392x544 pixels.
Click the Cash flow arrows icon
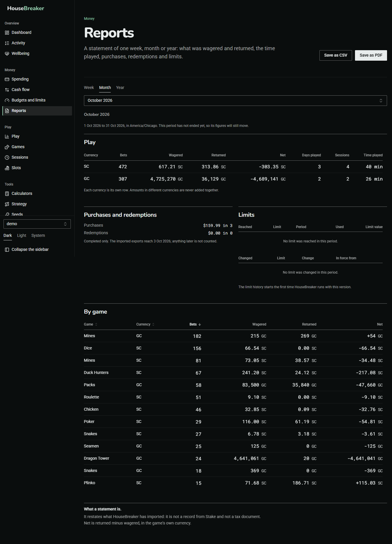point(7,90)
